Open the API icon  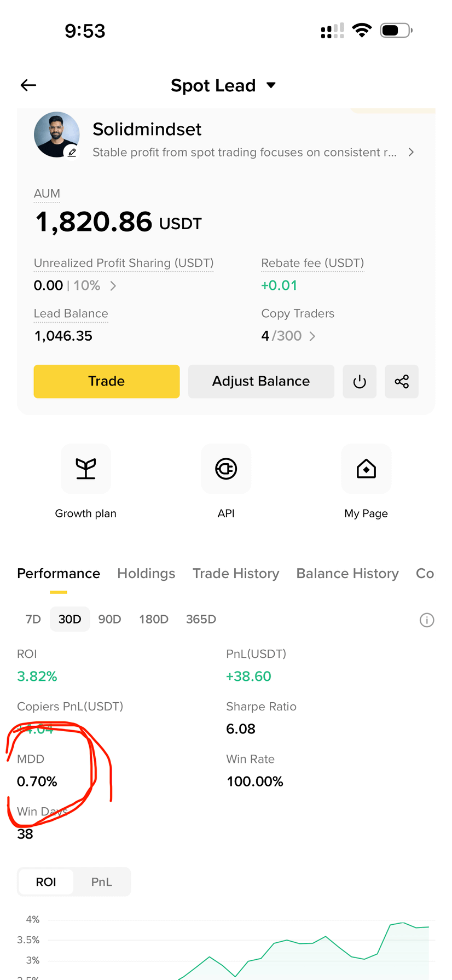click(x=226, y=469)
